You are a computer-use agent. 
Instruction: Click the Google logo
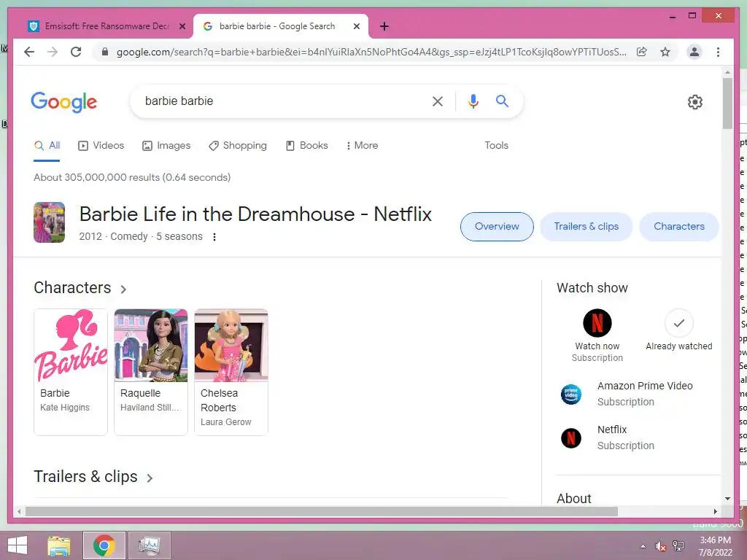pos(64,102)
